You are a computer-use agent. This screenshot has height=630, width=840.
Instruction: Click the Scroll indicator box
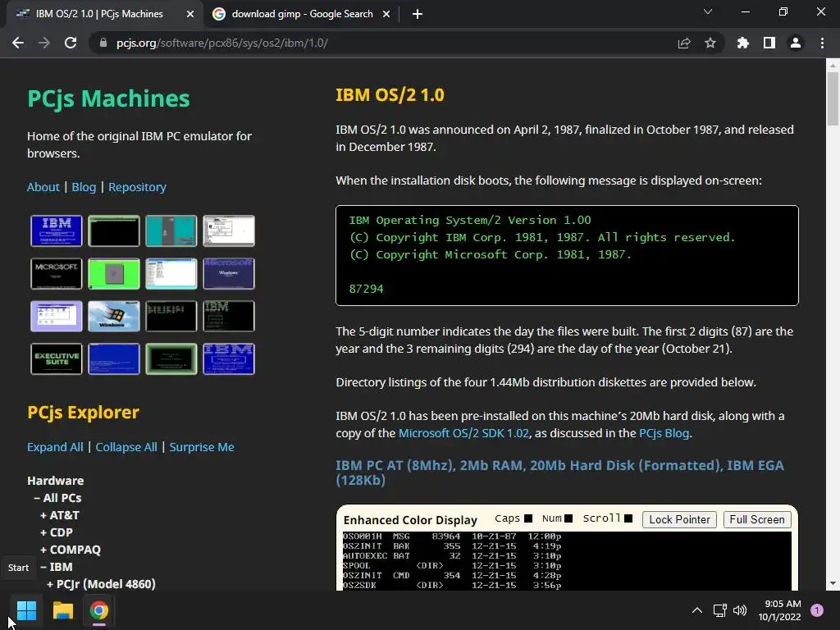(628, 518)
